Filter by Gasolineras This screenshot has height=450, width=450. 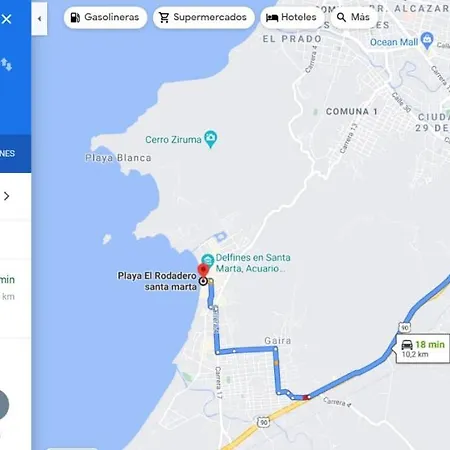(x=105, y=17)
